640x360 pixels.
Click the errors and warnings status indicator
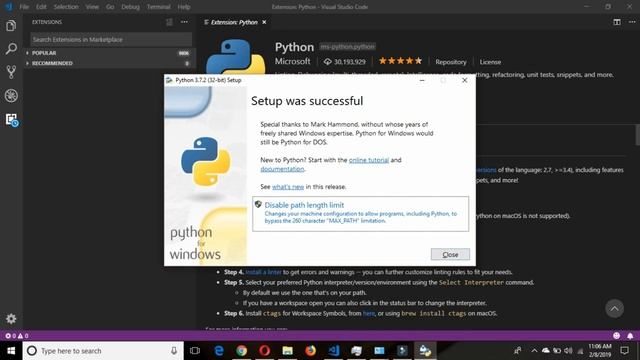(x=17, y=336)
